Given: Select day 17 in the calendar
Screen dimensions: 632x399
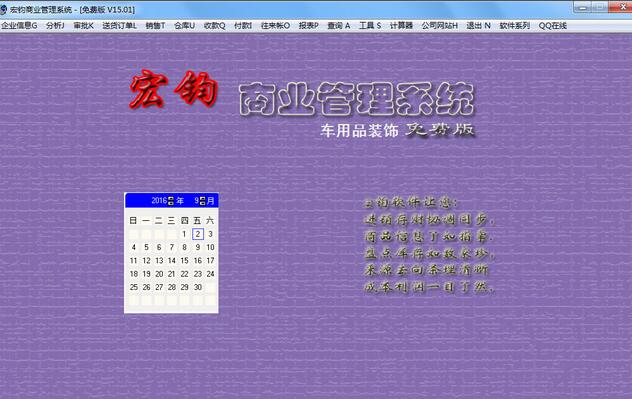Looking at the screenshot, I should point(210,260).
